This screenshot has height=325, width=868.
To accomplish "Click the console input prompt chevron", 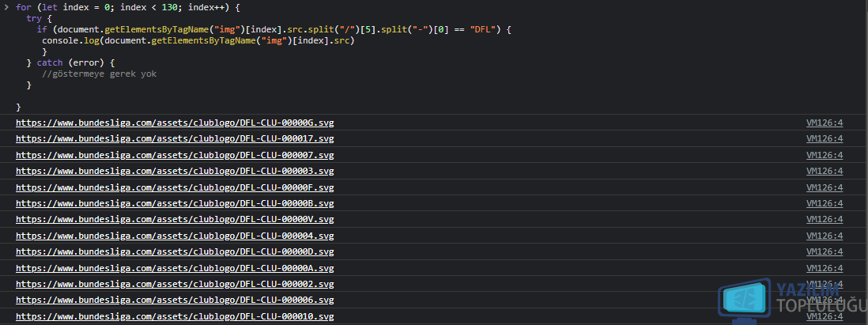I will pyautogui.click(x=6, y=9).
